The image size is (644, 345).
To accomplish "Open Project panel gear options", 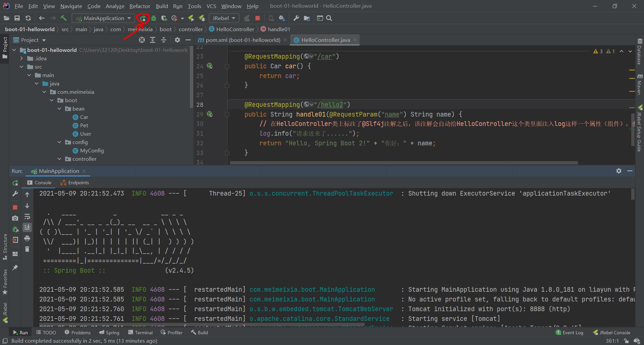I will 177,40.
